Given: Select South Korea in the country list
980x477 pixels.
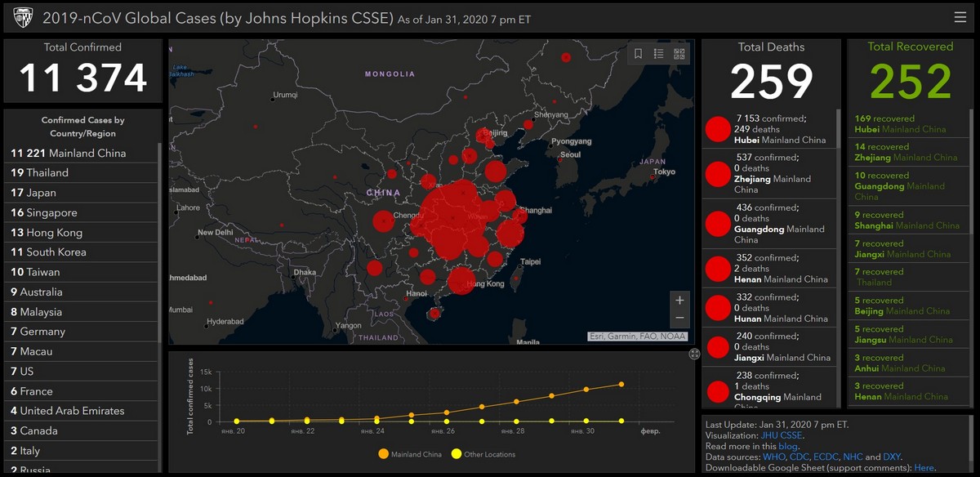Looking at the screenshot, I should pyautogui.click(x=56, y=252).
